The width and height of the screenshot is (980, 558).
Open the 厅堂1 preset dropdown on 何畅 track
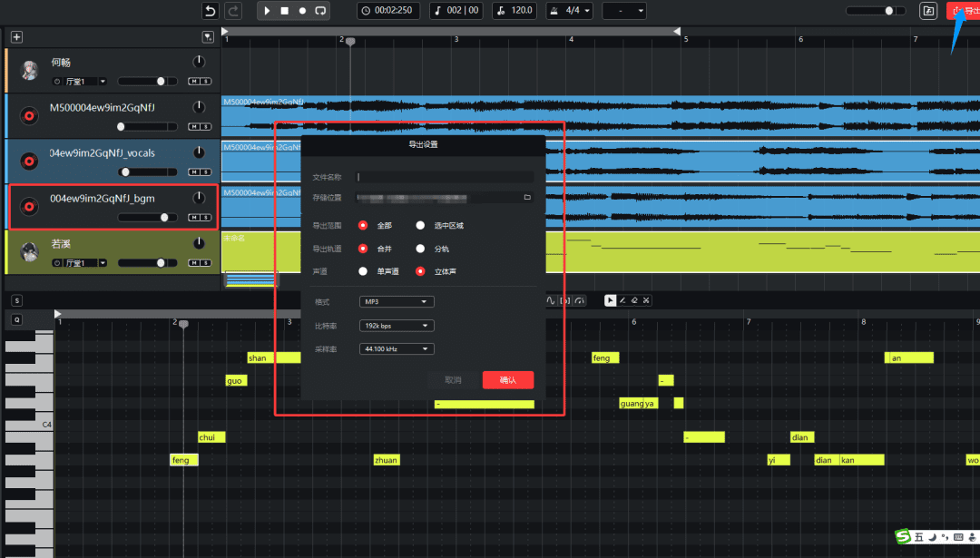click(80, 82)
